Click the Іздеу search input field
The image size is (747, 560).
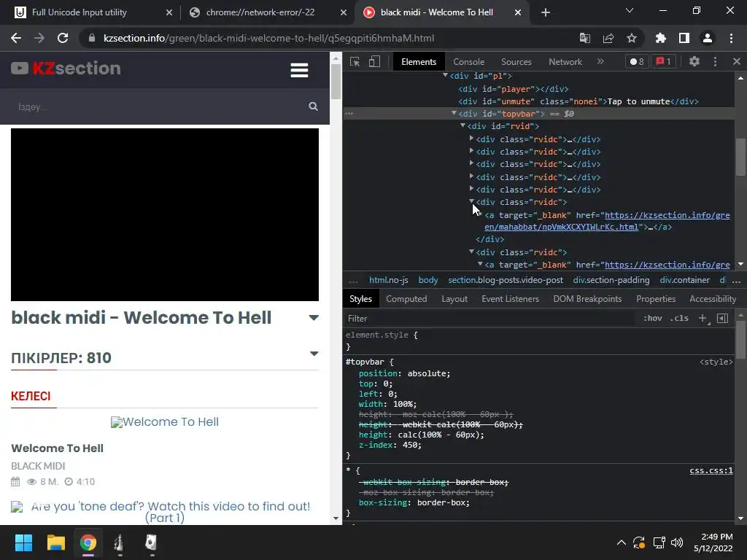click(158, 106)
